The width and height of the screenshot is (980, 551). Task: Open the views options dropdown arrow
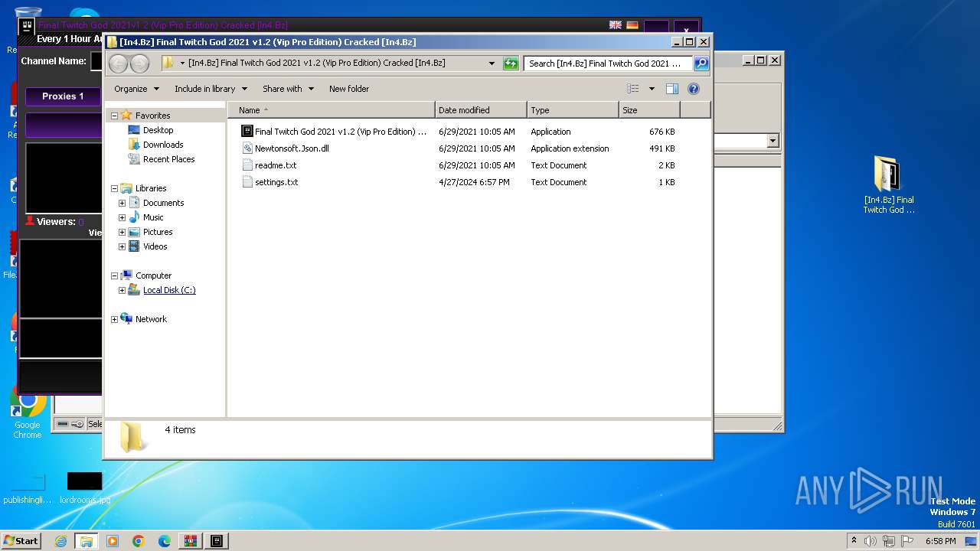652,89
